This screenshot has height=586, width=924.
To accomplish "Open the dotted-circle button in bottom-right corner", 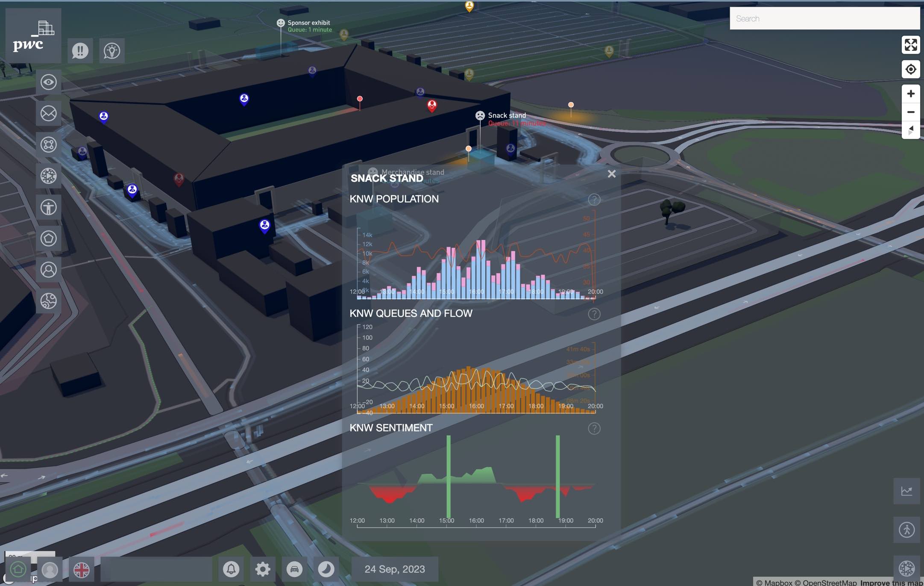I will (x=906, y=568).
